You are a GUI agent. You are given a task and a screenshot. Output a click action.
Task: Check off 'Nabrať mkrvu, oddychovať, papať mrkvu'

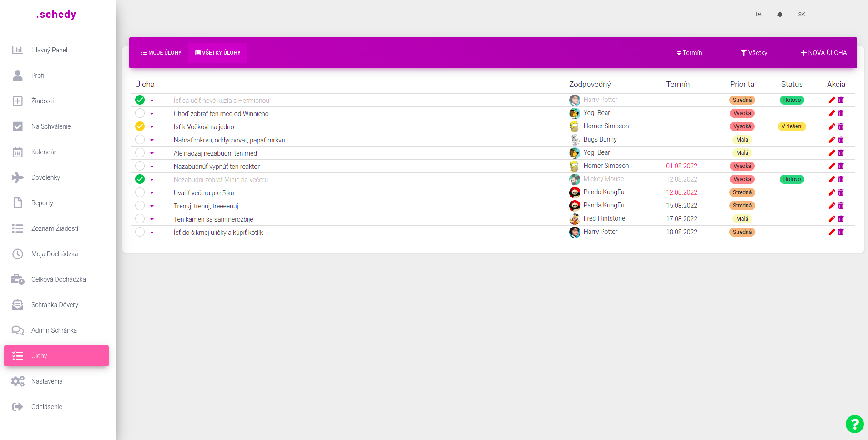click(x=140, y=140)
